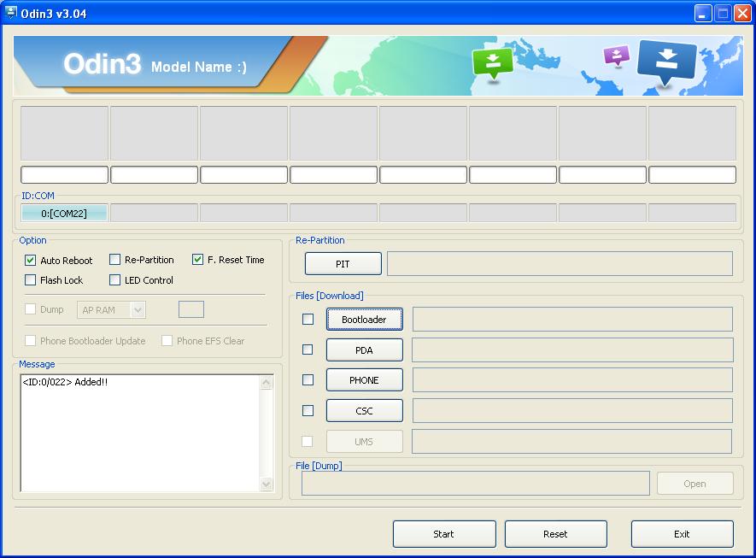
Task: Select the 0:[COM22] port slot
Action: coord(64,213)
